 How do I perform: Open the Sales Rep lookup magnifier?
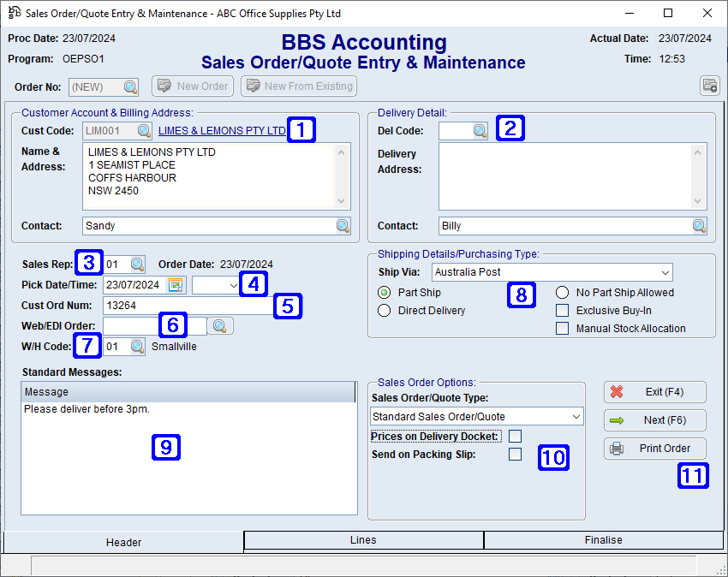137,265
